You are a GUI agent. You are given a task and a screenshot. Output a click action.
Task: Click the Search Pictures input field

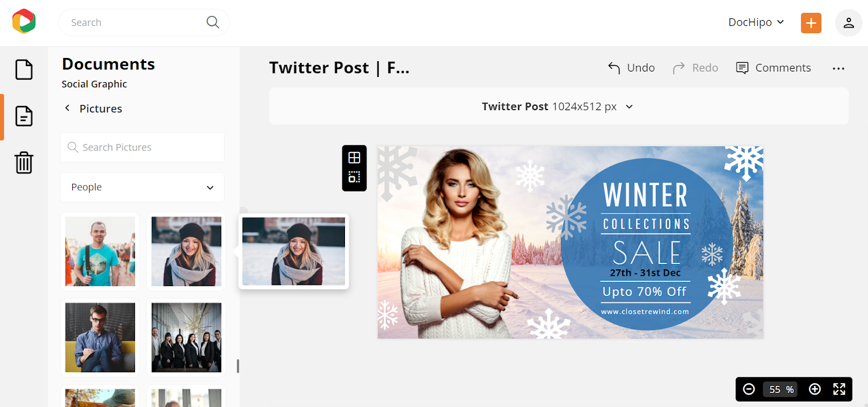point(142,147)
